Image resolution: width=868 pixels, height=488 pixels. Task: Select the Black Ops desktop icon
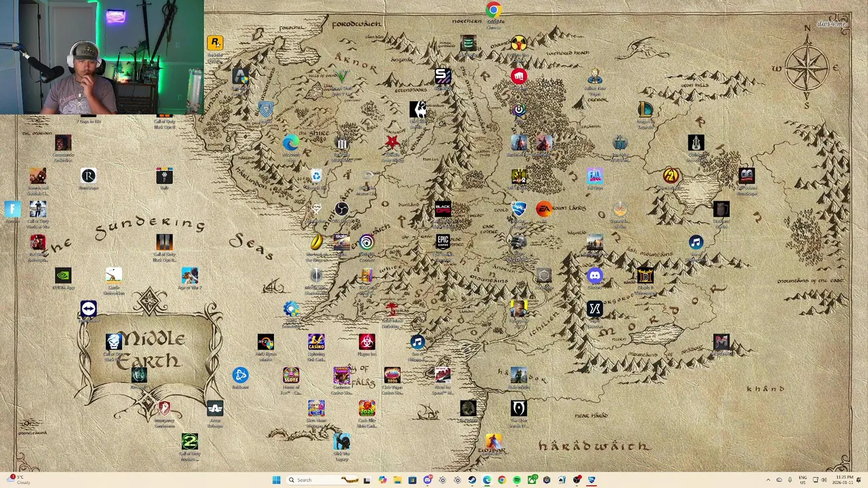[443, 209]
